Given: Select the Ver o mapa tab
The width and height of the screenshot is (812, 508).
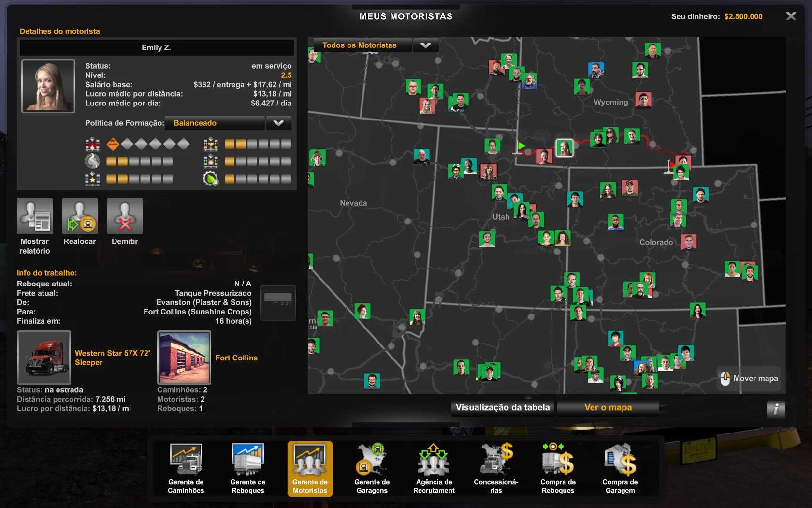Looking at the screenshot, I should (608, 407).
